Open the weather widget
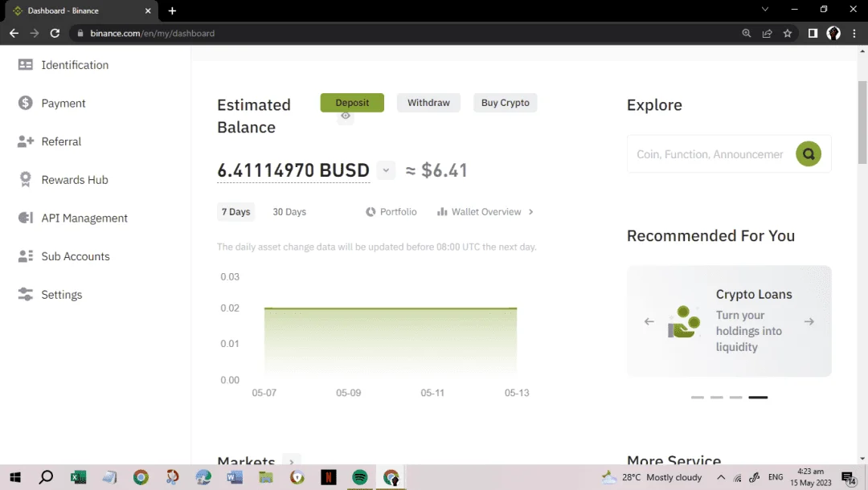The height and width of the screenshot is (490, 868). point(653,477)
